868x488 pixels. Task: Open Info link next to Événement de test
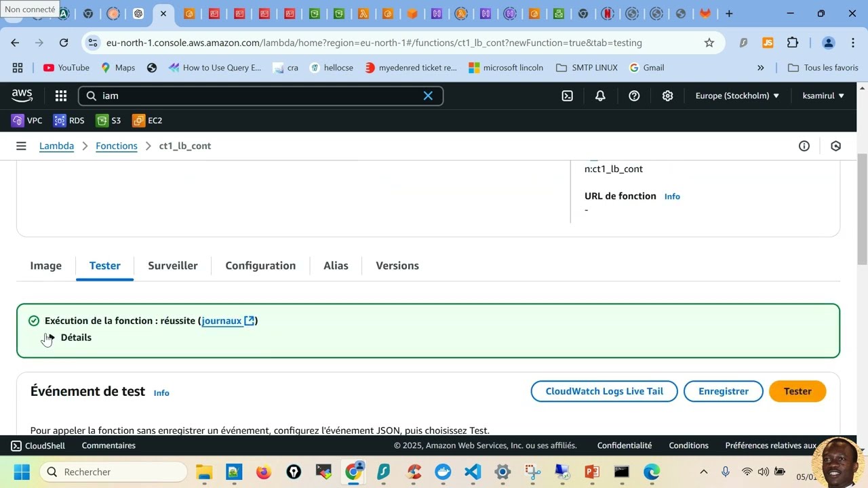[x=161, y=393]
